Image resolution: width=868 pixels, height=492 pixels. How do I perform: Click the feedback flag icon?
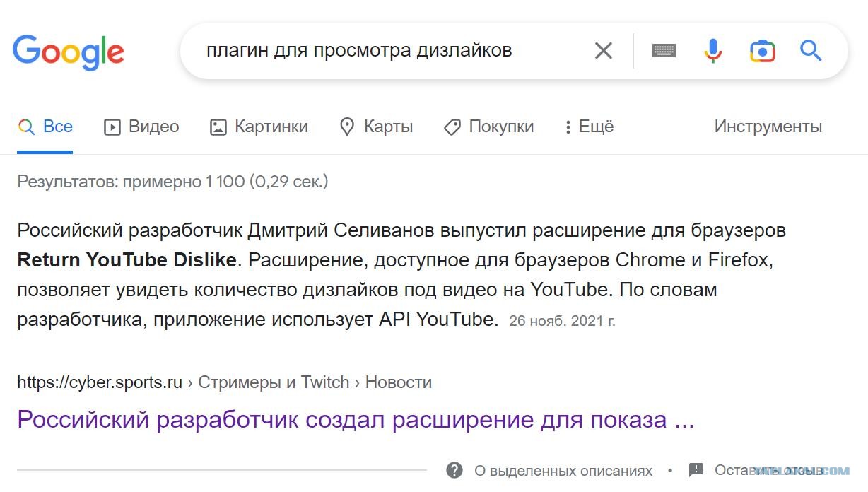pyautogui.click(x=696, y=470)
